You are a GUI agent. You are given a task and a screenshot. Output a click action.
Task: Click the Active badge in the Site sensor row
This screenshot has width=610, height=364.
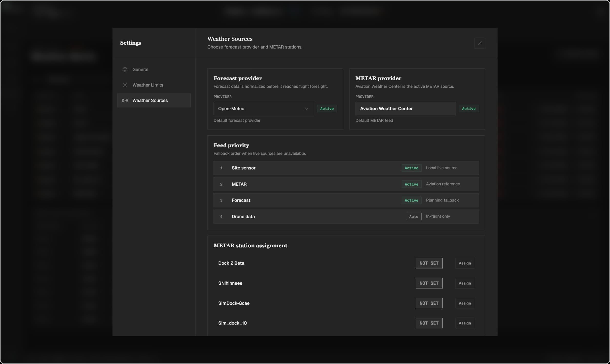tap(411, 168)
